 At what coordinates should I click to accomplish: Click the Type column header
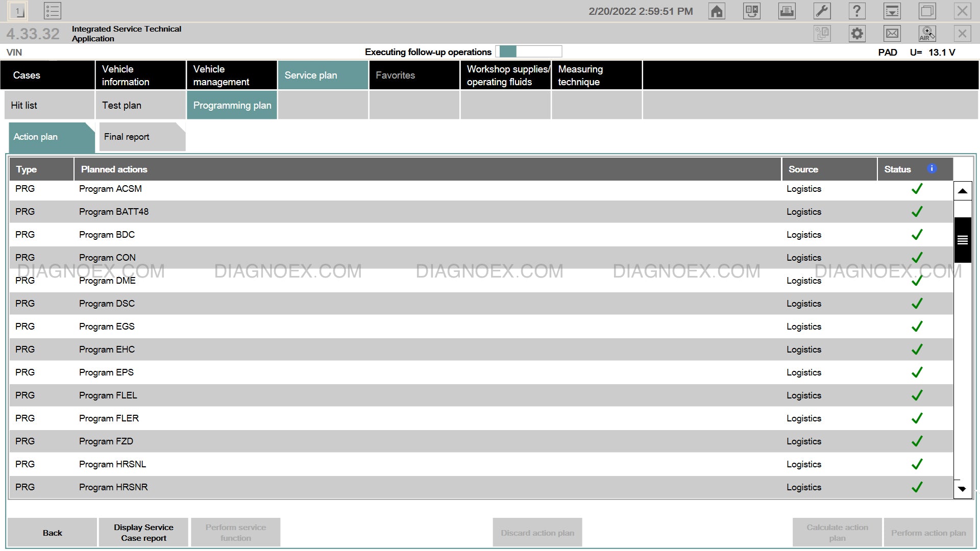(41, 169)
